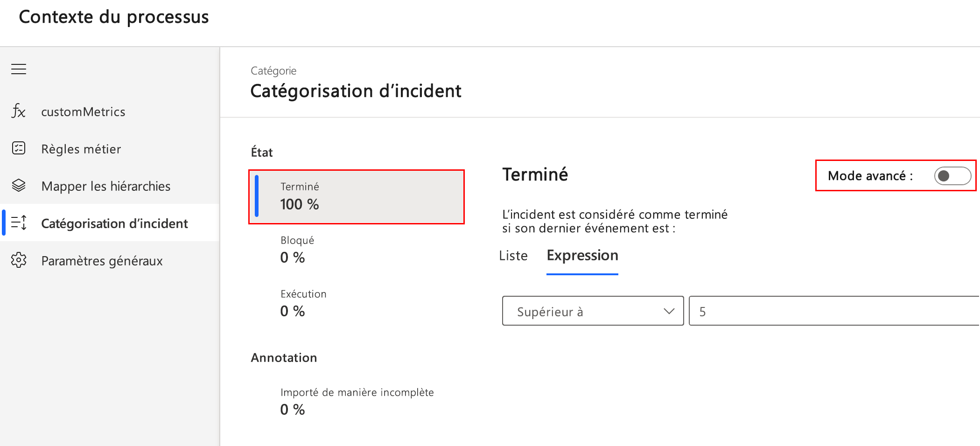The image size is (980, 446).
Task: Open Paramètres généraux settings
Action: pyautogui.click(x=102, y=261)
